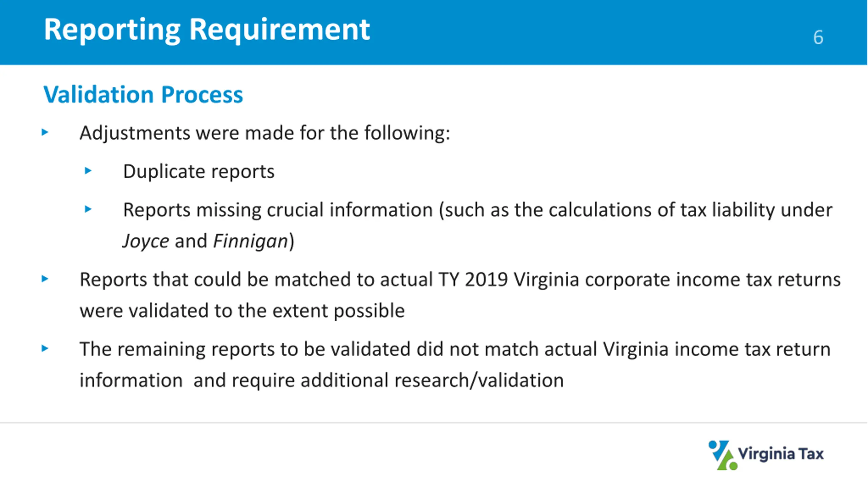Click the words "corporate income tax returns"
Image resolution: width=868 pixels, height=488 pixels.
coord(713,280)
